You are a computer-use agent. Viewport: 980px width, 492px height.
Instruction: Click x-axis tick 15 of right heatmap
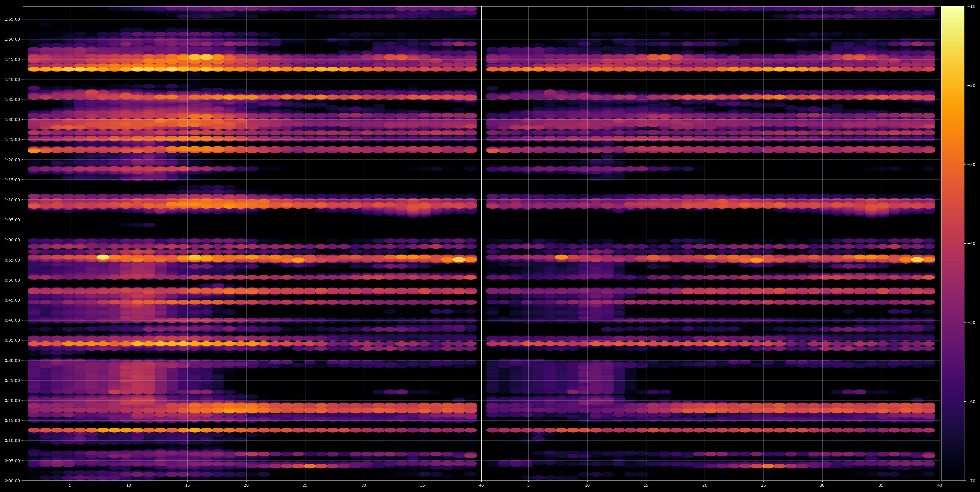click(646, 486)
